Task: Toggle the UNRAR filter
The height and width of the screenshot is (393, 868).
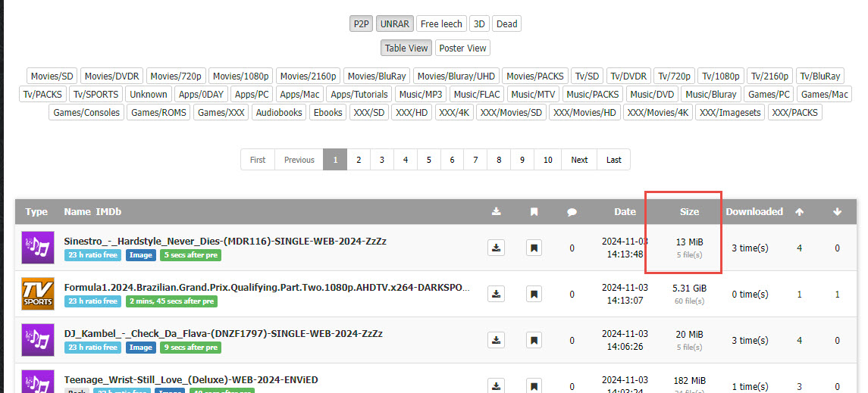Action: point(393,23)
